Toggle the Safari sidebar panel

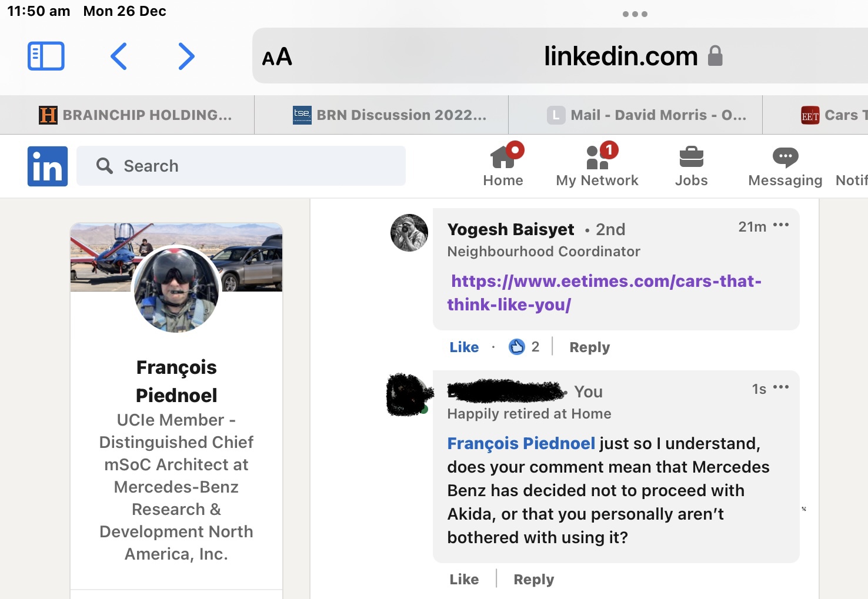[46, 56]
